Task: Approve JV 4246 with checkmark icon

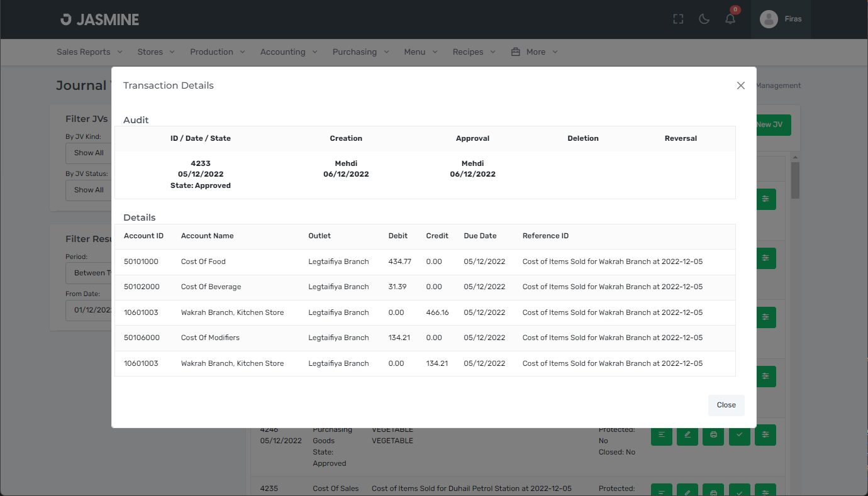Action: click(739, 434)
